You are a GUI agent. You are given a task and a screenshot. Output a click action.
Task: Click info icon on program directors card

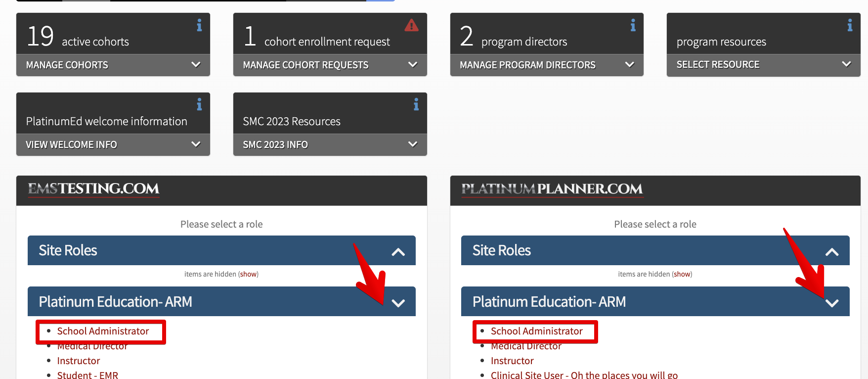click(633, 25)
